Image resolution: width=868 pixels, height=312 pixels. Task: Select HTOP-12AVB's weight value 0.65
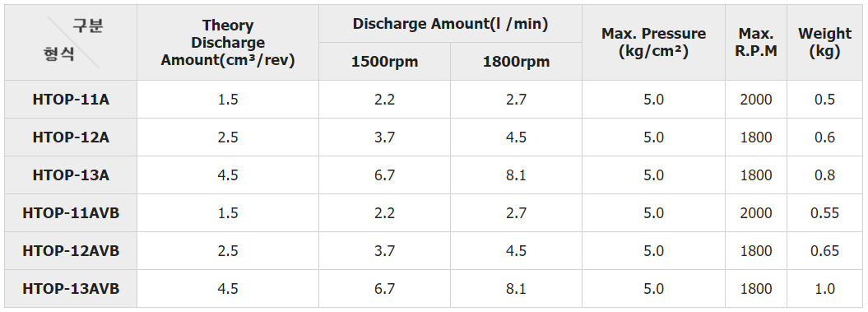825,250
